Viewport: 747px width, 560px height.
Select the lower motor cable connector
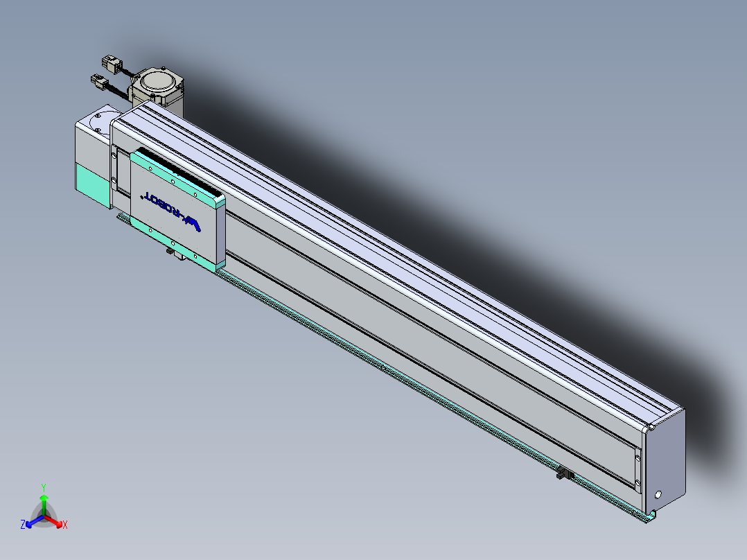coord(100,82)
